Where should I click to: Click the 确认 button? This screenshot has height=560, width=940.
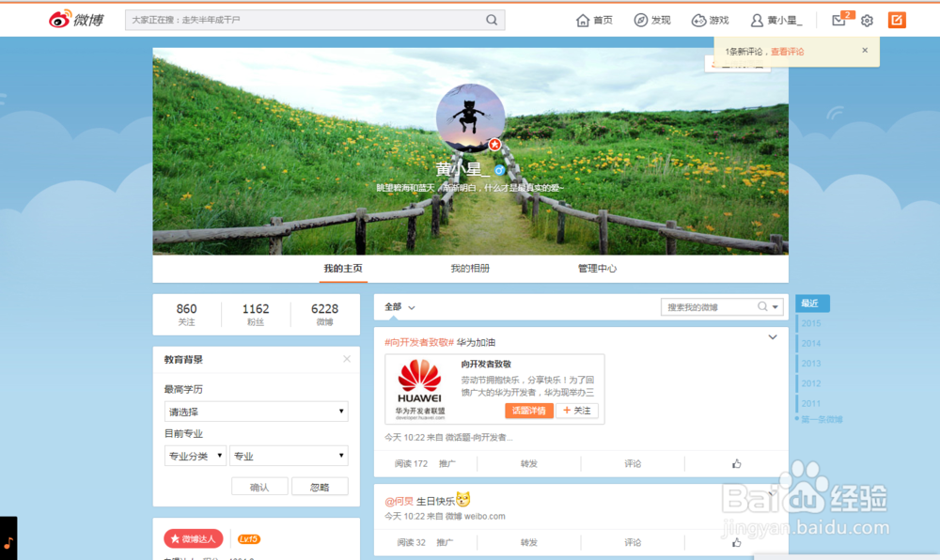(259, 487)
